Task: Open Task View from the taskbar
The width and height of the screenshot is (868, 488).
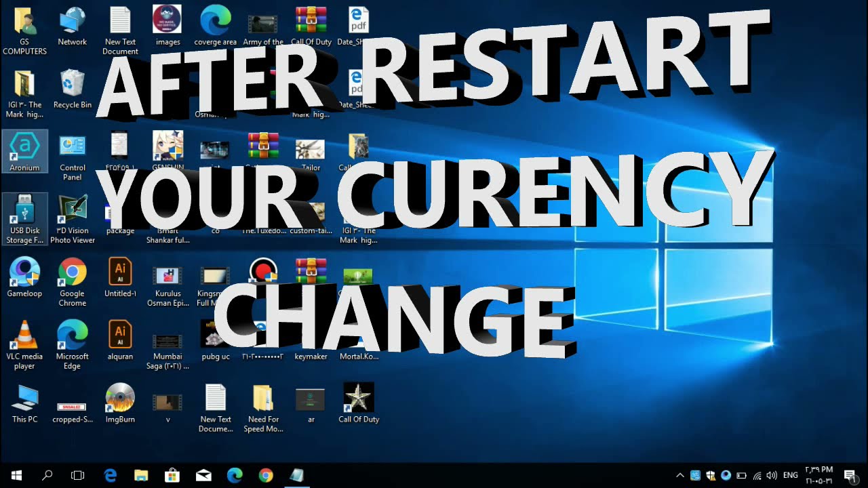Action: coord(78,475)
